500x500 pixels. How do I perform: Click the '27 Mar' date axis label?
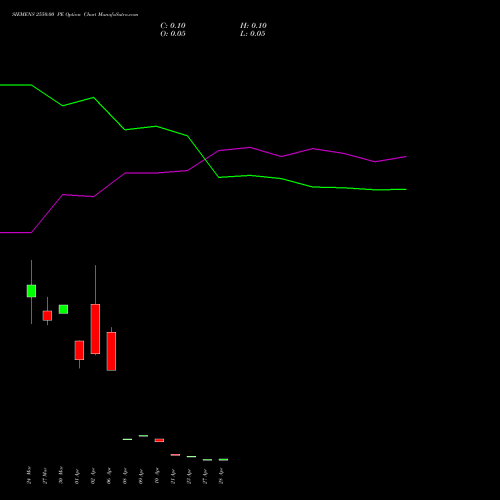click(45, 476)
